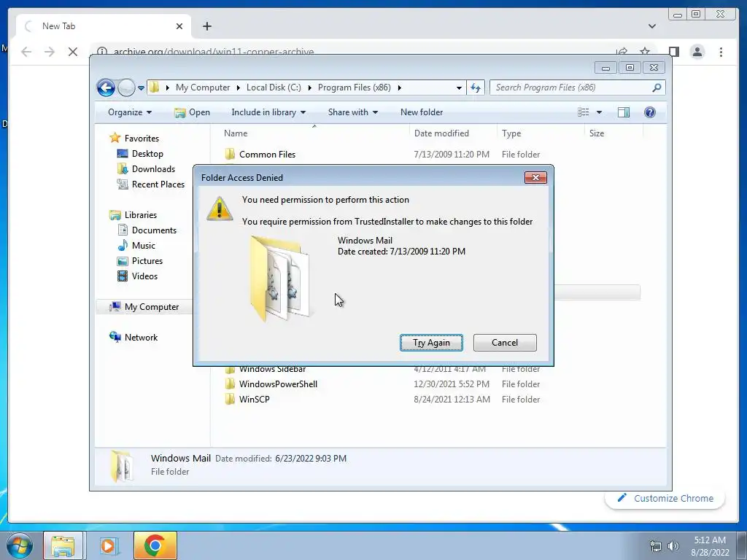
Task: Refresh the Explorer folder view
Action: pos(476,87)
